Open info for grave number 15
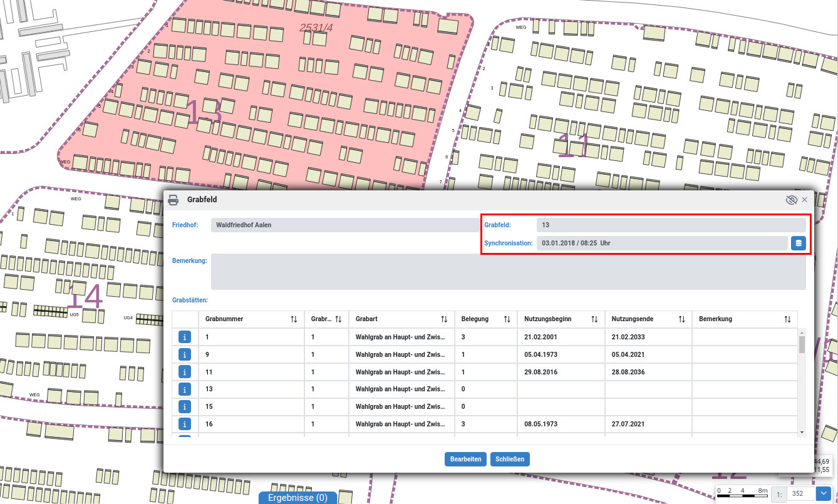The width and height of the screenshot is (838, 504). tap(185, 406)
